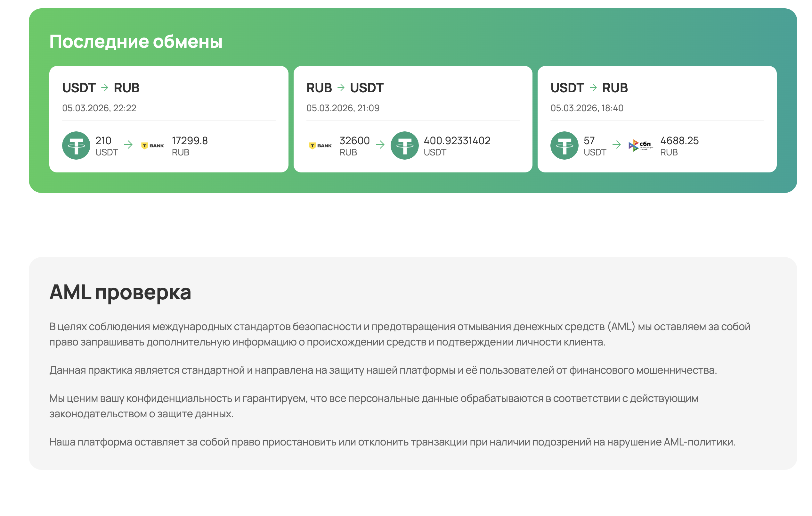Viewport: 812px width, 516px height.
Task: Click the 400.92331402 USDT amount
Action: click(457, 141)
